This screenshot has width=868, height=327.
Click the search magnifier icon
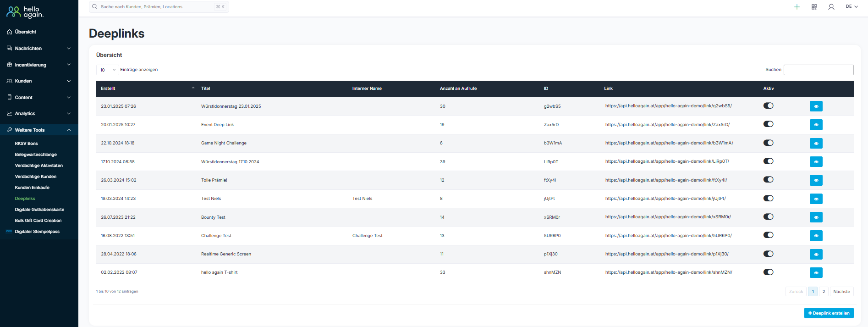click(x=95, y=7)
